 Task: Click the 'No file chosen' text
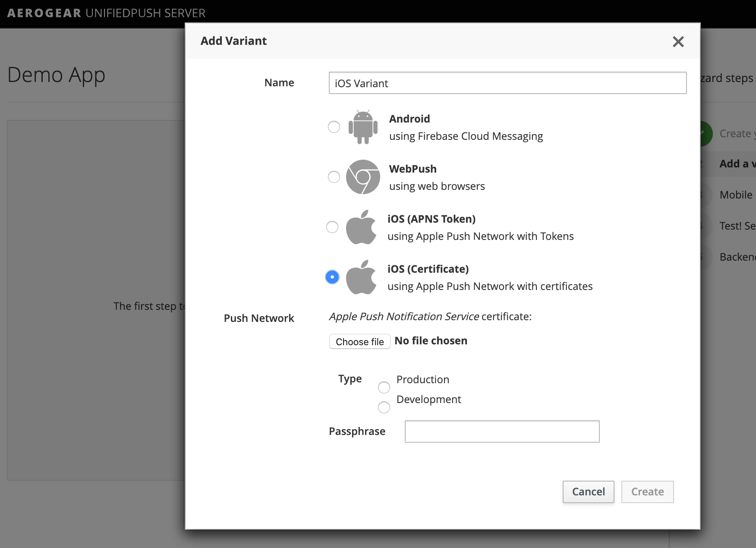pyautogui.click(x=431, y=340)
